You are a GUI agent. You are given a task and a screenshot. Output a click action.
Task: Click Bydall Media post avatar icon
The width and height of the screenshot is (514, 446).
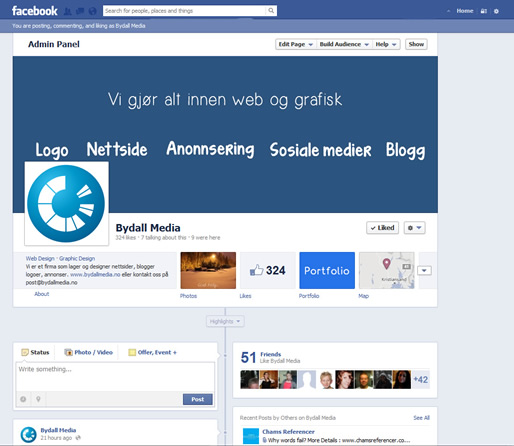click(x=29, y=435)
